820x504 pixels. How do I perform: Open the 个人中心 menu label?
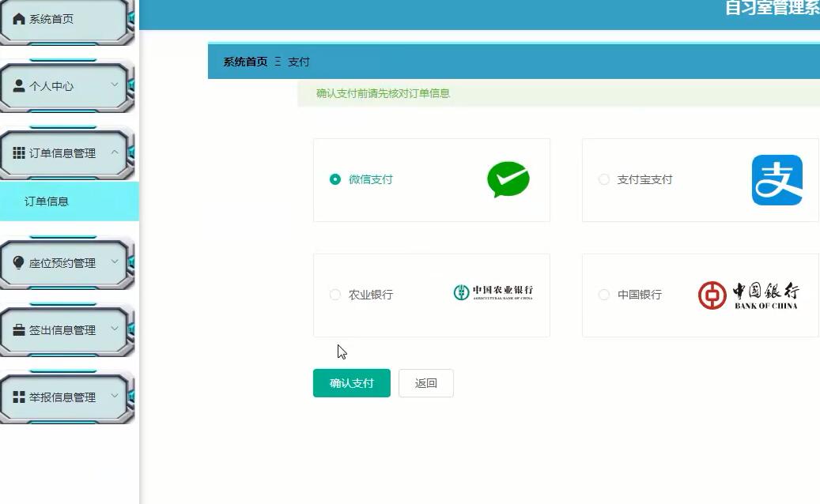(x=51, y=86)
